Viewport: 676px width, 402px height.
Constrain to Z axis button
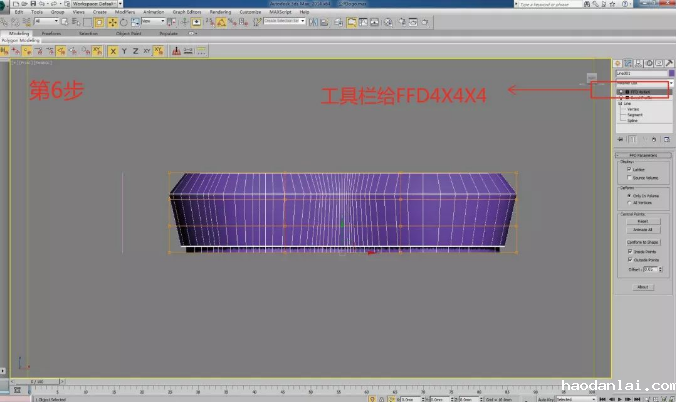point(135,51)
